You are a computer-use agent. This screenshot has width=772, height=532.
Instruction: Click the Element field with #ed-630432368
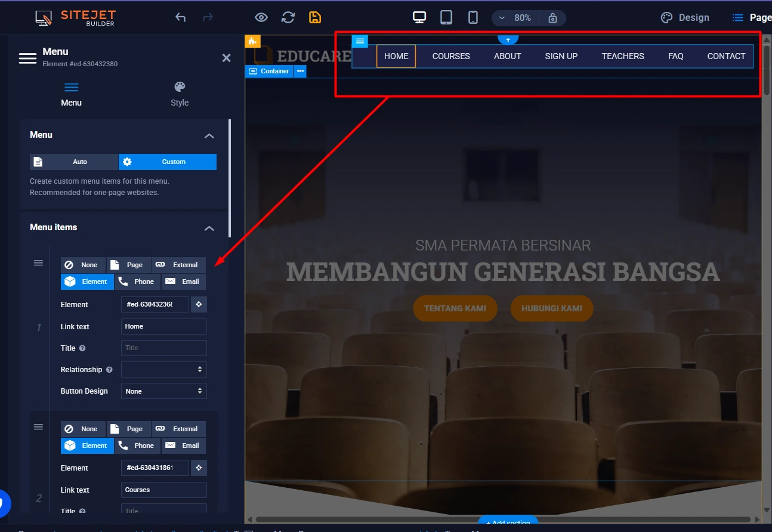coord(155,304)
